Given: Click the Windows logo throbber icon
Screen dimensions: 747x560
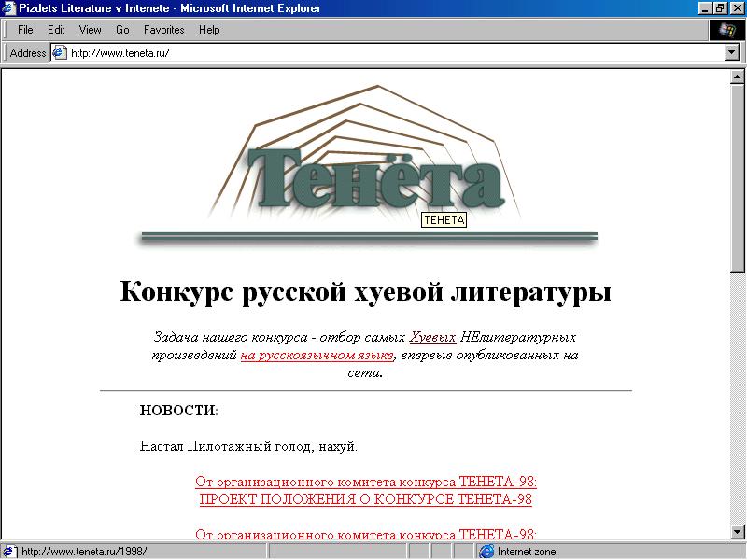Looking at the screenshot, I should tap(726, 30).
